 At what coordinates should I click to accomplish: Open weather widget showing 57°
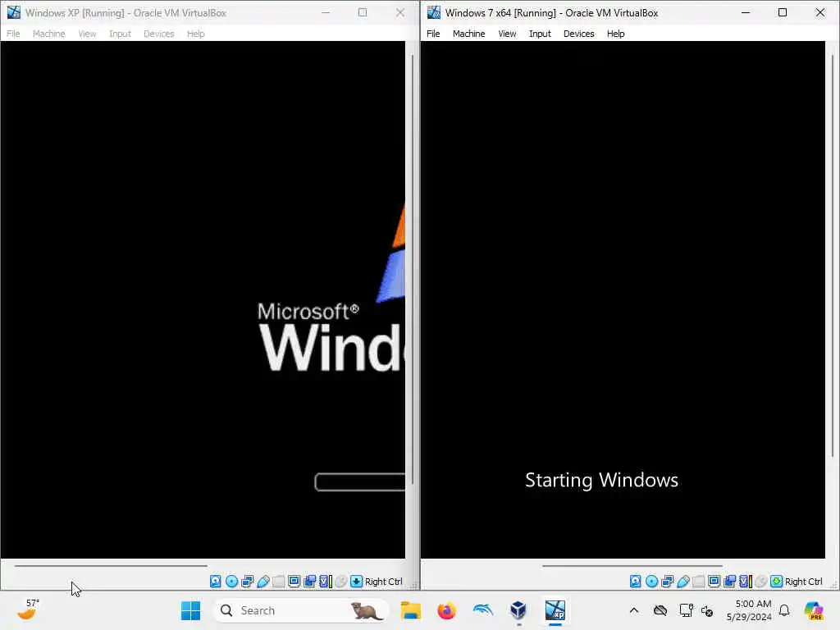pyautogui.click(x=28, y=609)
